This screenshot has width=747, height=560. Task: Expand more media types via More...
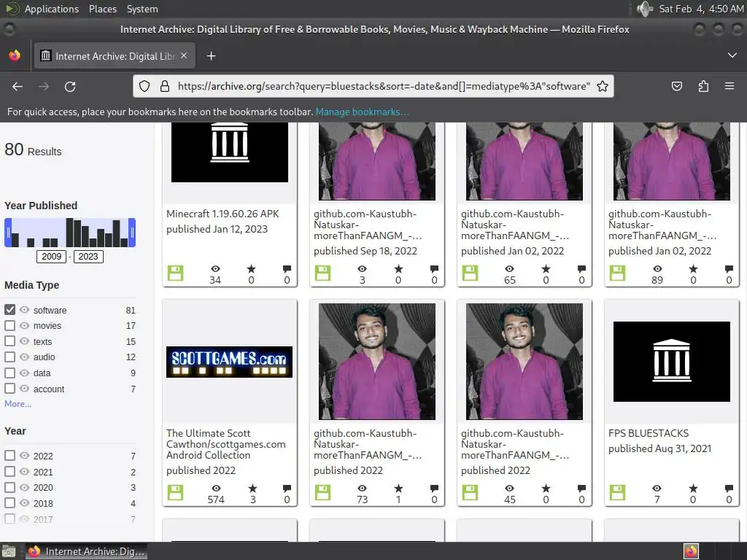click(x=18, y=404)
